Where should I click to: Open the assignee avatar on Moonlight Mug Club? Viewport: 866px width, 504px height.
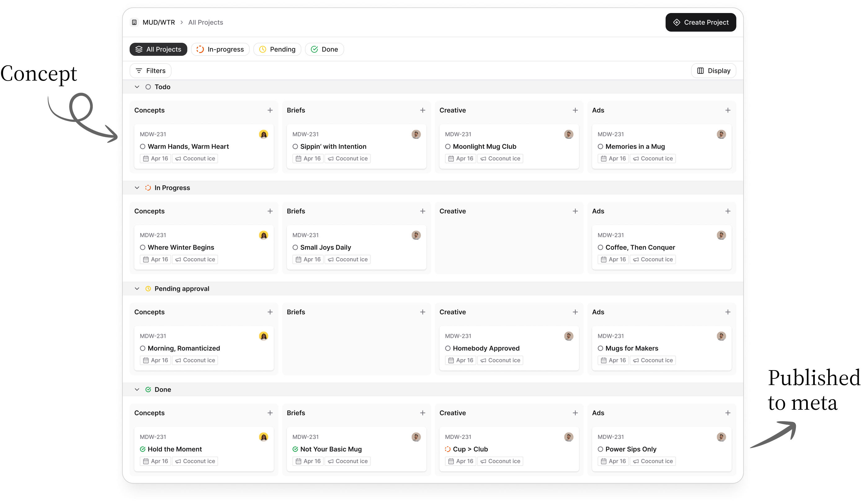pos(569,134)
